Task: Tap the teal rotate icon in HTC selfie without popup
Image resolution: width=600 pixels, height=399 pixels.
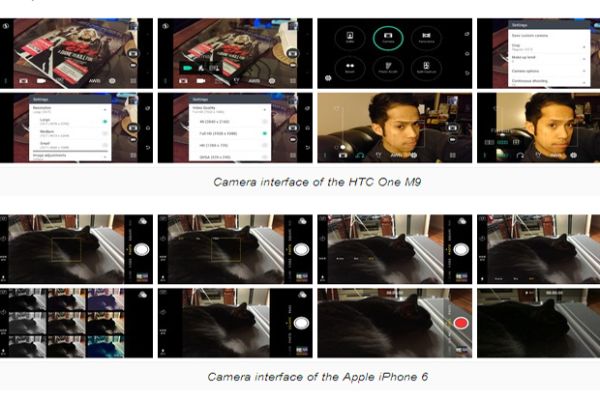Action: [360, 155]
